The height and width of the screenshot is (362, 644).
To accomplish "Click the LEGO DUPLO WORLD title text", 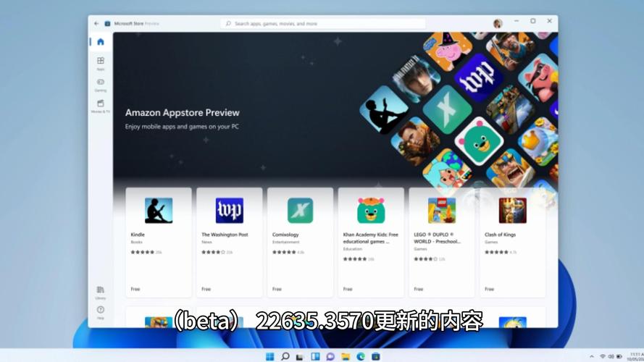I will 437,238.
